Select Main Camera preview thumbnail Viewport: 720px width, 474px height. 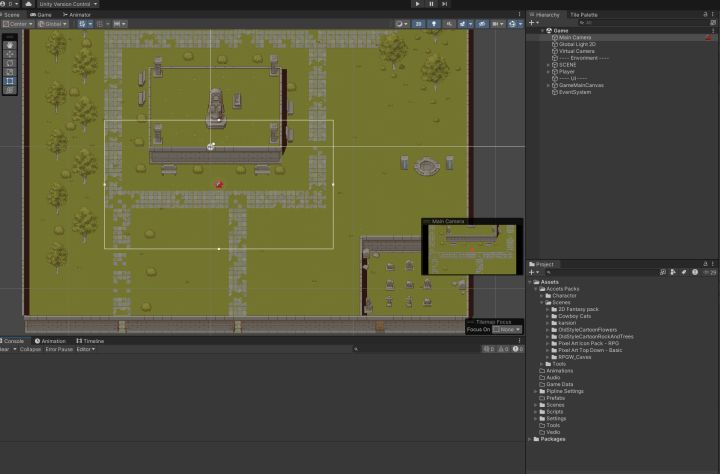pyautogui.click(x=472, y=249)
